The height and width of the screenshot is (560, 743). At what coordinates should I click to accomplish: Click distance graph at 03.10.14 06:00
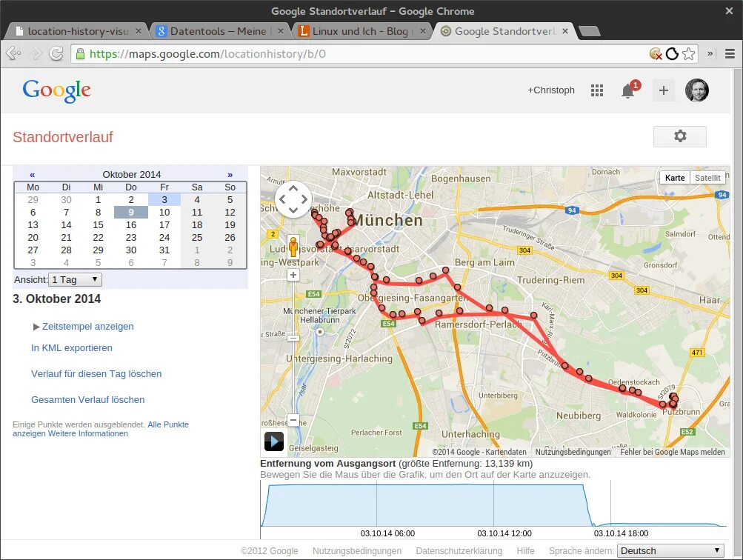pyautogui.click(x=377, y=504)
